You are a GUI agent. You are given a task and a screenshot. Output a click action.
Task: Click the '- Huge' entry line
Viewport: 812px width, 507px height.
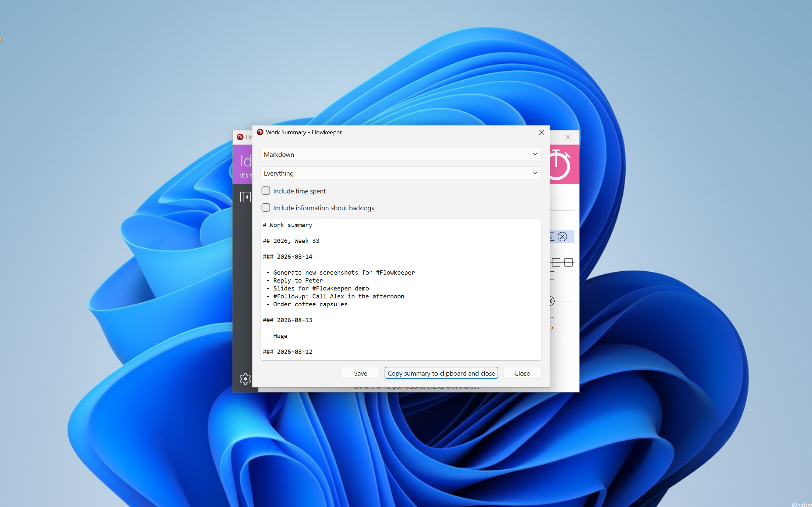(277, 336)
